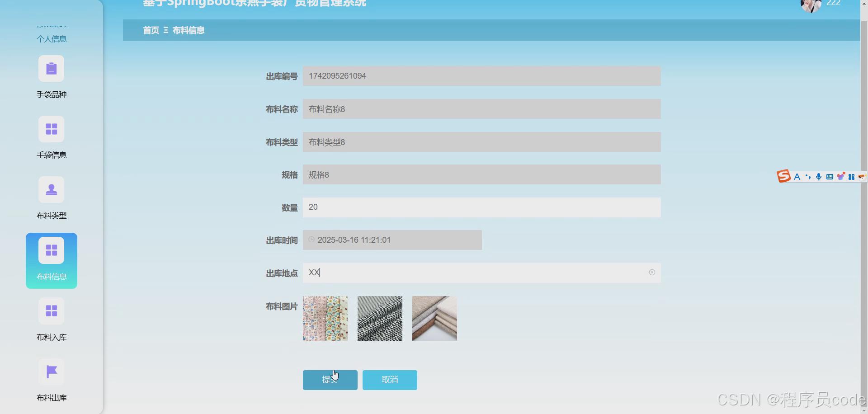Select the 手袋品种 document icon in sidebar
The image size is (868, 414).
51,68
